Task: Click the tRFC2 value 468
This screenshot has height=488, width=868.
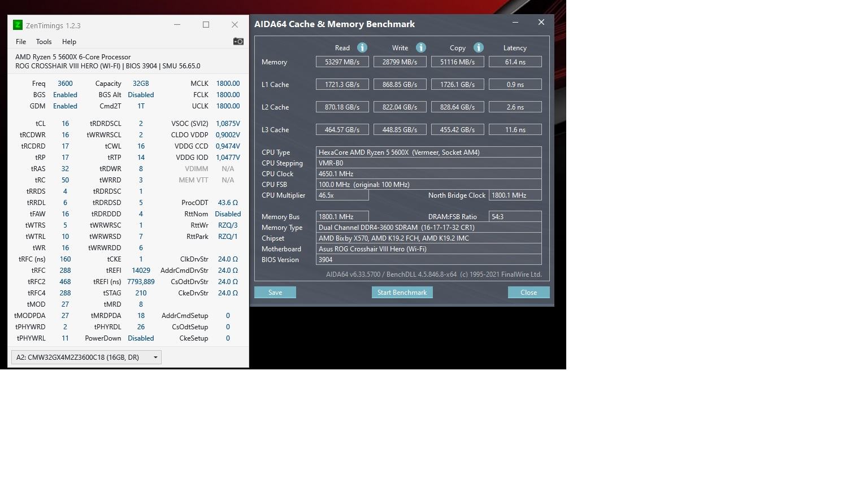Action: click(x=65, y=281)
